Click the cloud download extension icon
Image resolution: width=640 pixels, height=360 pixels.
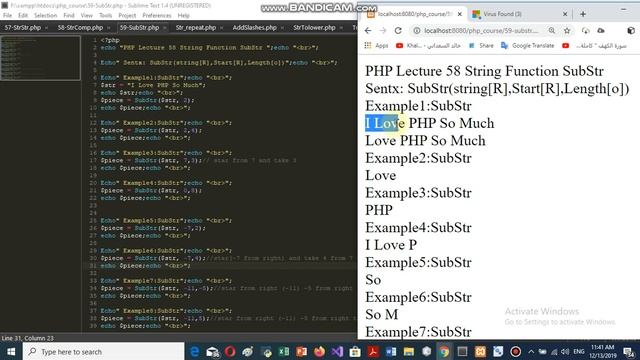[x=586, y=31]
